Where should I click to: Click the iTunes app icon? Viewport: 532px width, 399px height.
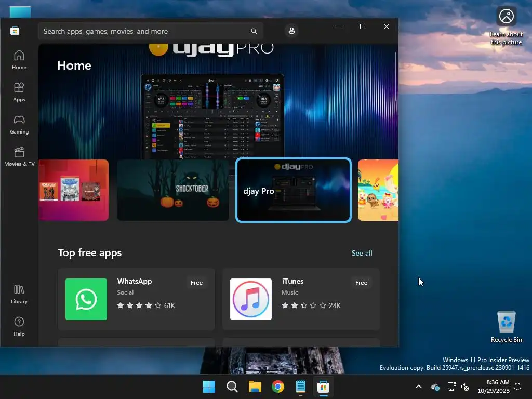point(251,299)
